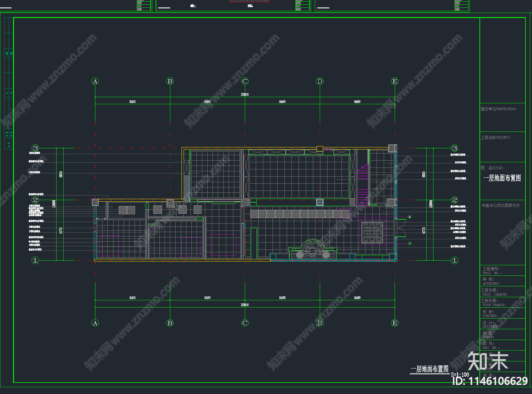This screenshot has height=394, width=532.
Task: Click the 建设单位PROPRIETOR label
Action: (499, 109)
